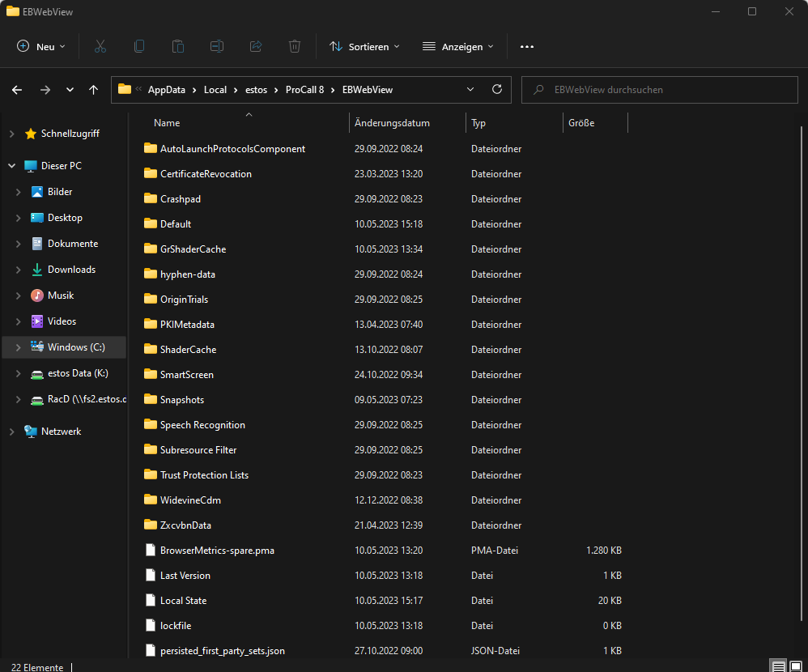Screen dimensions: 808x672
Task: Open the address bar history dropdown
Action: point(471,90)
